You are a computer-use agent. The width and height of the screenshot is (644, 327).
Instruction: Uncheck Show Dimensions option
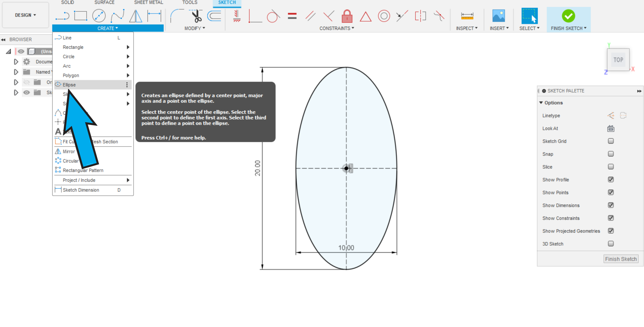611,205
